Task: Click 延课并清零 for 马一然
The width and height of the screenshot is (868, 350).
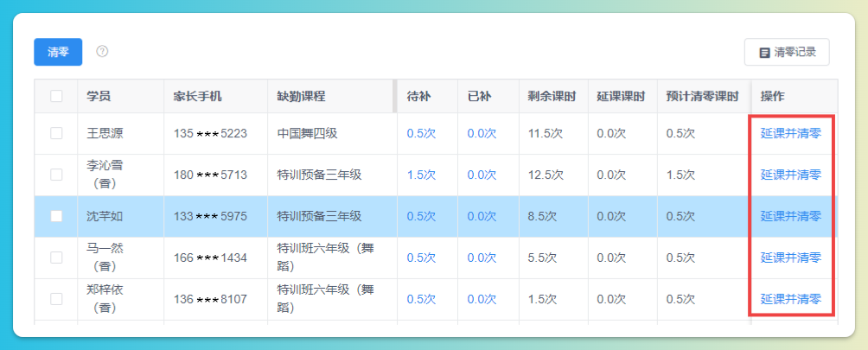Action: (790, 258)
